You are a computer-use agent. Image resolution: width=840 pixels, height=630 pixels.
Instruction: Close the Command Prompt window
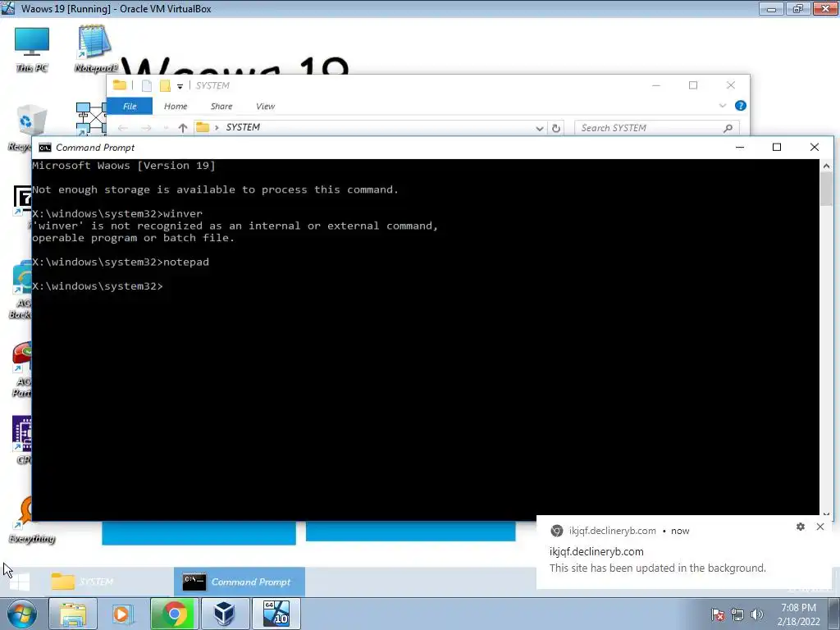coord(815,148)
